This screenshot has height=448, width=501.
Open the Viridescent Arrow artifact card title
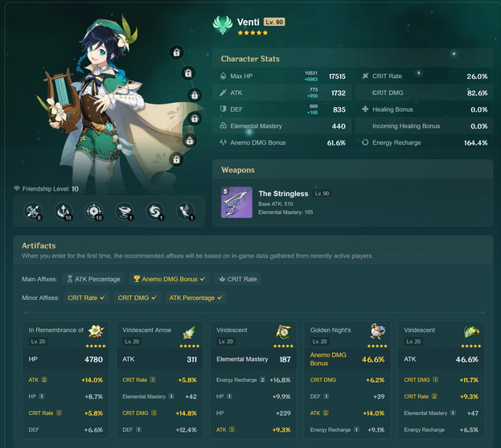[x=147, y=330]
